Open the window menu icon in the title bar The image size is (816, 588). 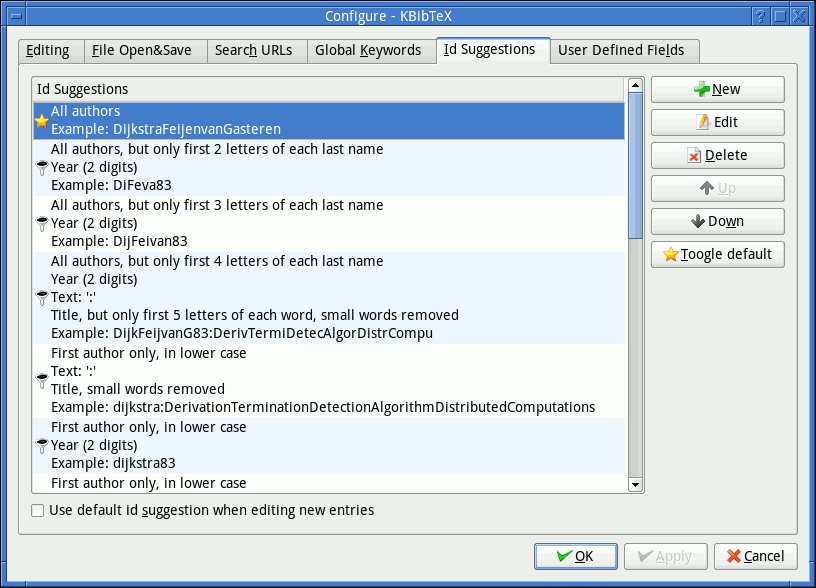(16, 16)
